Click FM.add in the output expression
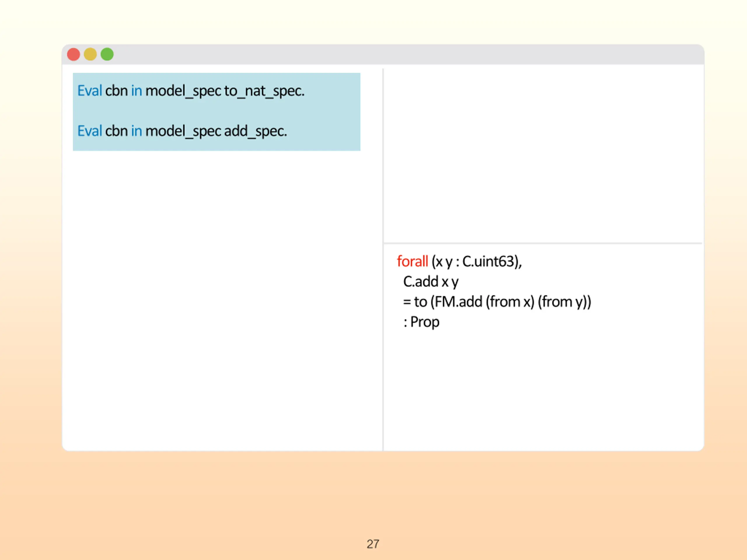Screen dimensions: 747x560 pos(458,302)
